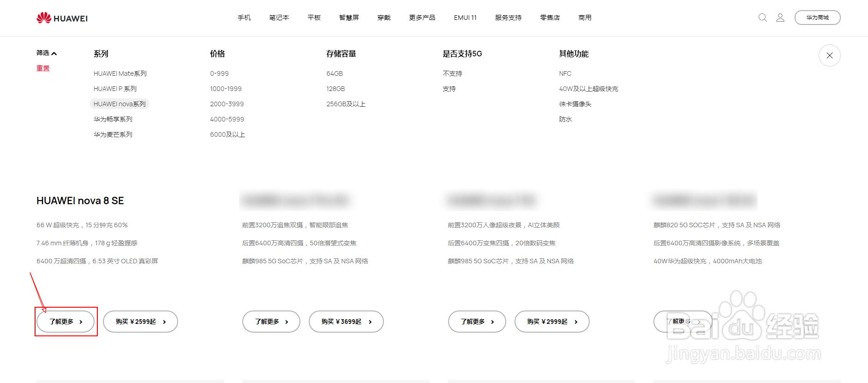Select HUAWEI P 系列 filter
Viewport: 868px width, 383px height.
[x=115, y=89]
